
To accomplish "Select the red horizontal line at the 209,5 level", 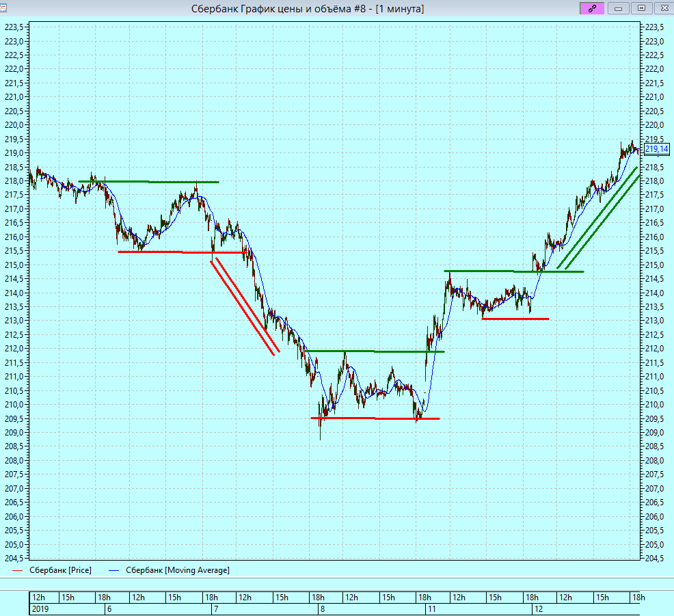I will [x=375, y=418].
